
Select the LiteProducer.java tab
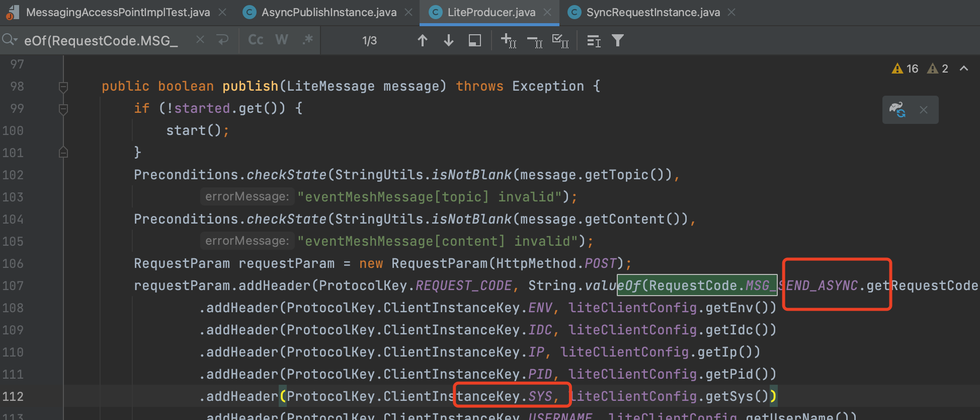491,12
